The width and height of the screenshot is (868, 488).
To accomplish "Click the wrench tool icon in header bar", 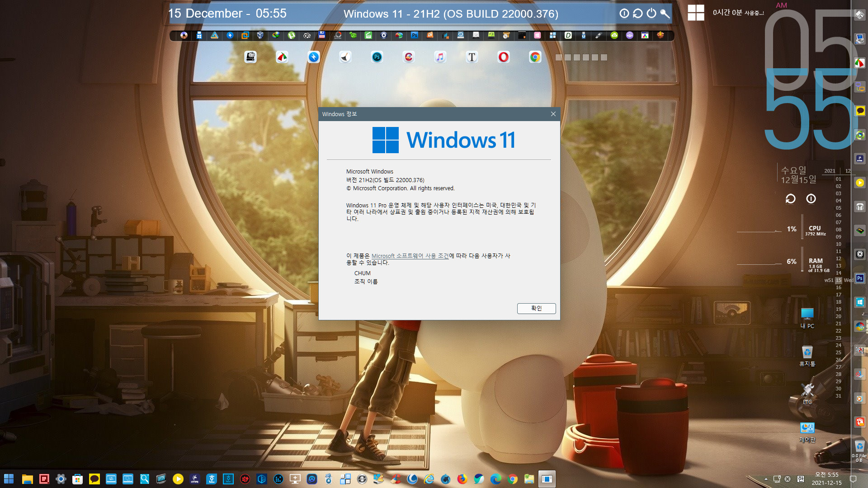I will pyautogui.click(x=665, y=14).
